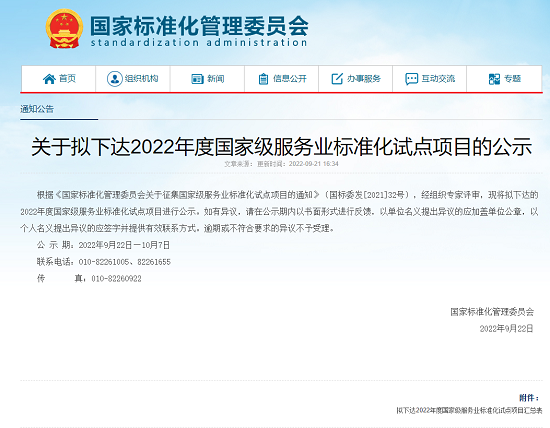Select the 专题 menu item

[504, 79]
